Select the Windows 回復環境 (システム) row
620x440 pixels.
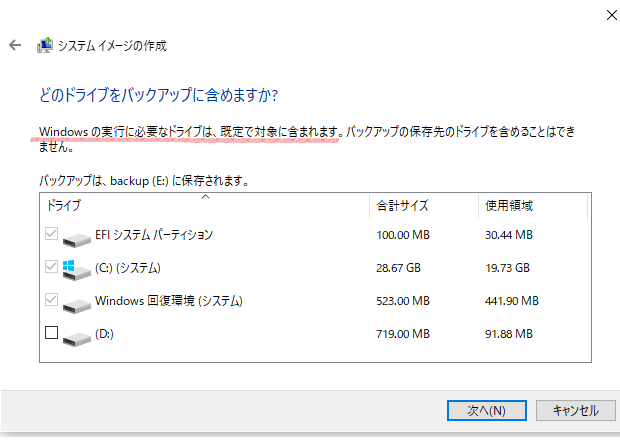315,301
